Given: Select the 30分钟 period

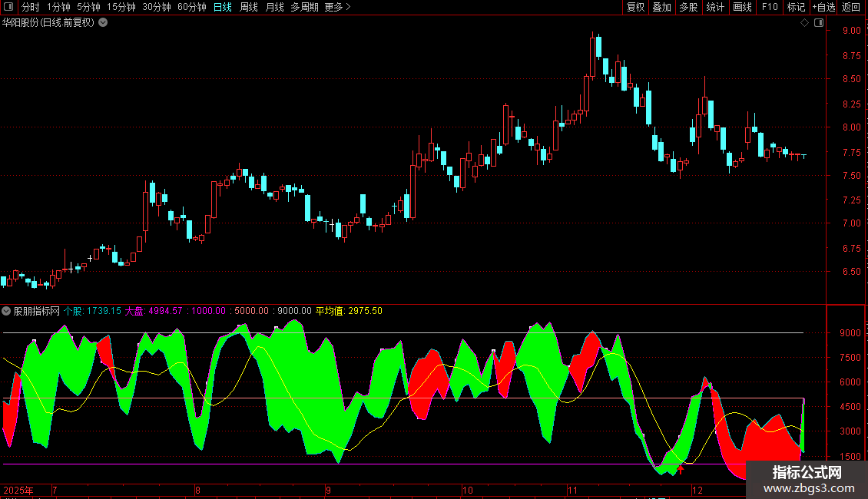Looking at the screenshot, I should point(157,7).
